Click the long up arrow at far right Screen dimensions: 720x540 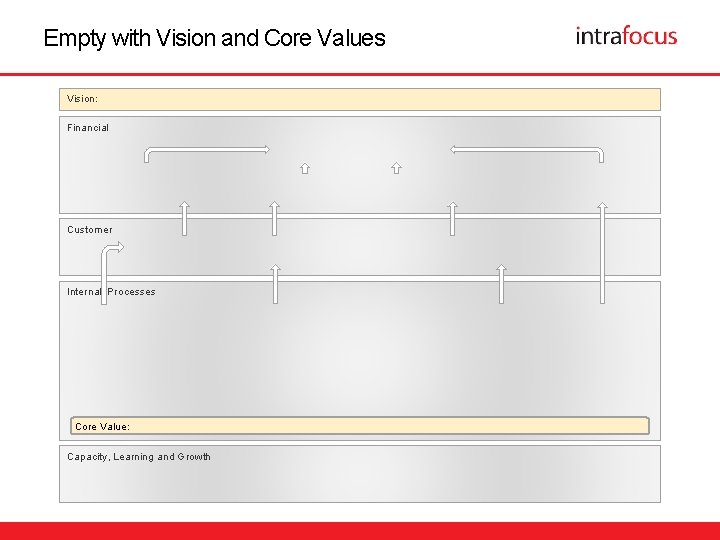602,250
